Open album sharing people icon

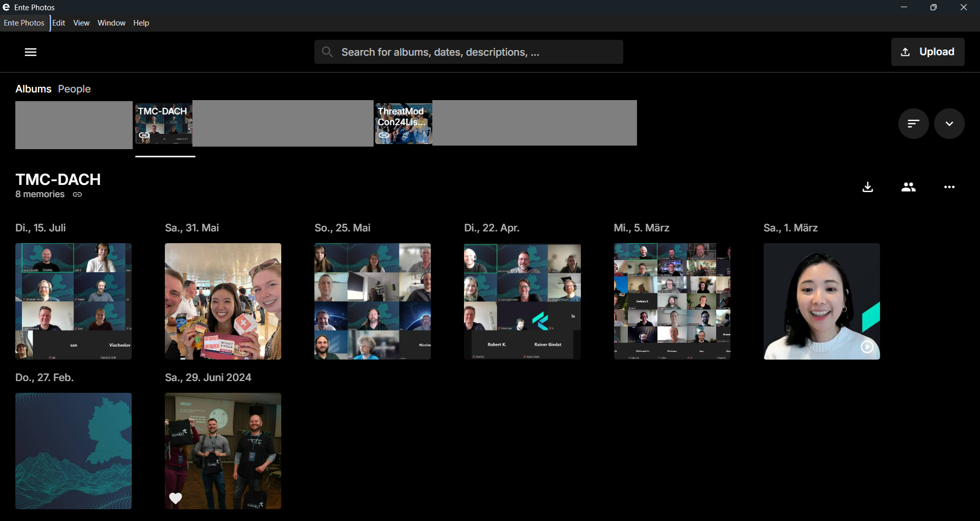tap(908, 187)
